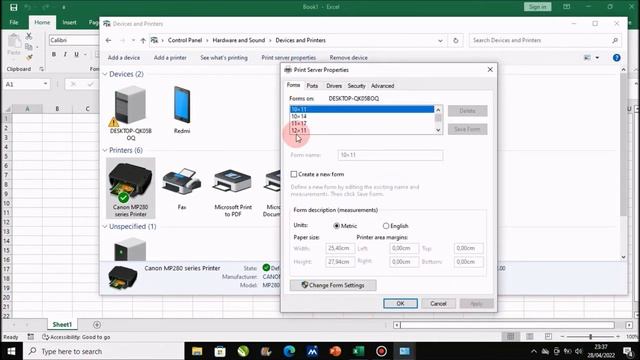640x360 pixels.
Task: Click the Italic button in the Excel ribbon
Action: pyautogui.click(x=65, y=54)
